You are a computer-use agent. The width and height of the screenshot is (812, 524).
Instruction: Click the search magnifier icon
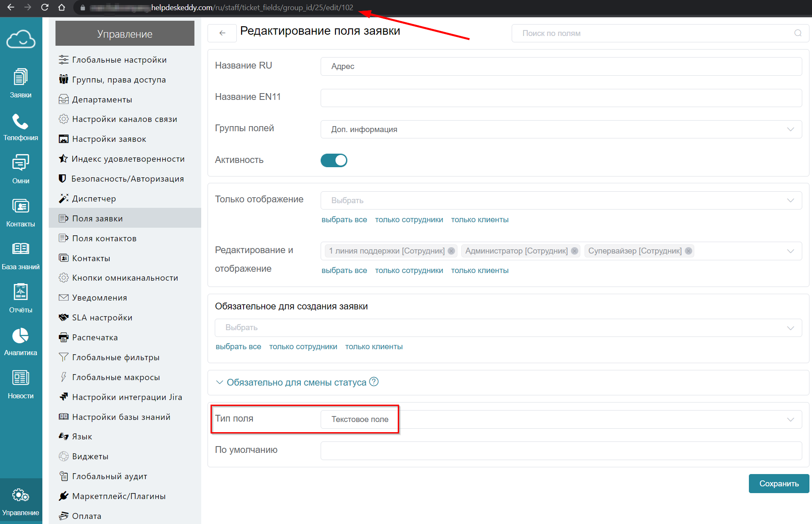[x=798, y=33]
